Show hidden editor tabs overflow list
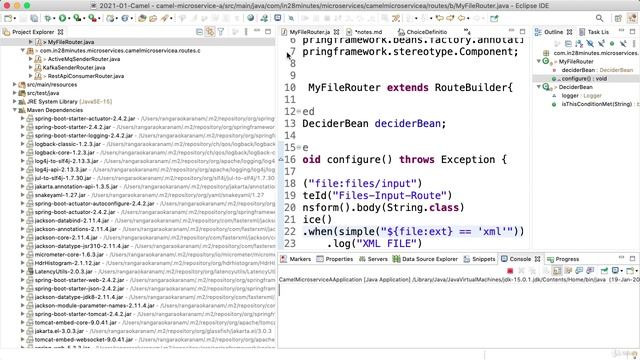 pyautogui.click(x=467, y=31)
